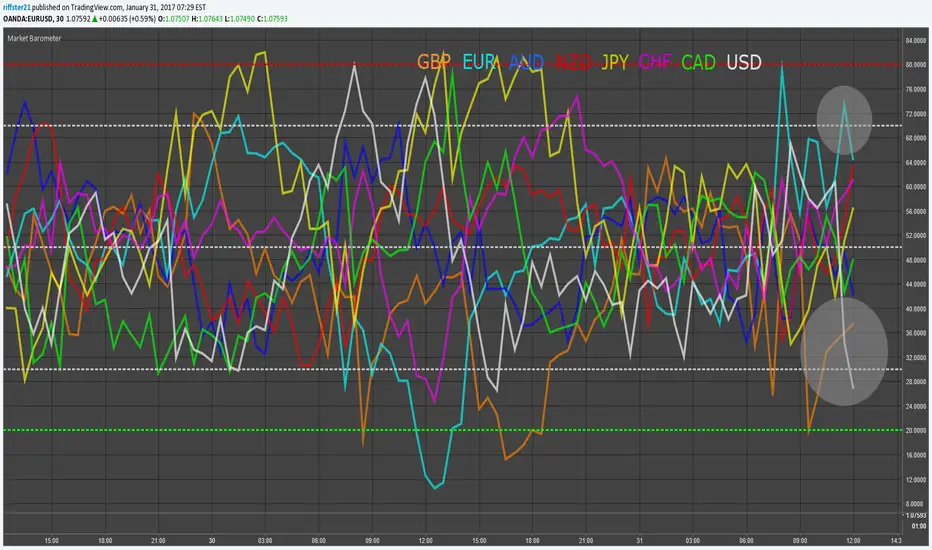
Task: Select the 12.0000 price scale value
Action: coord(915,479)
